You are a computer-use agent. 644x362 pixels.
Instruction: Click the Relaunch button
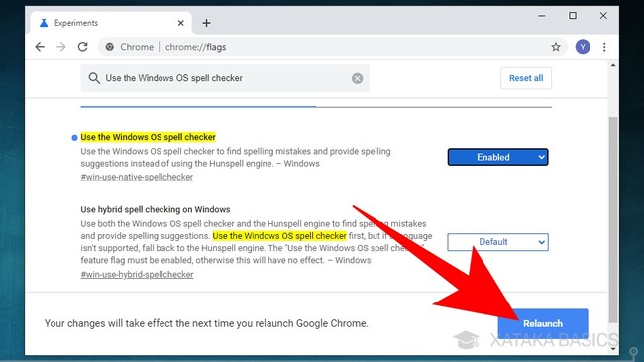[543, 323]
